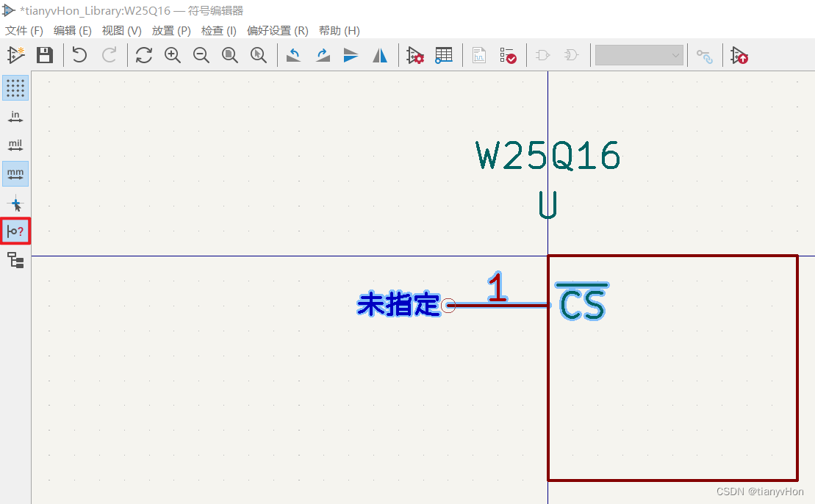This screenshot has height=504, width=815.
Task: Click the greyed-out Redo arrow
Action: 109,55
